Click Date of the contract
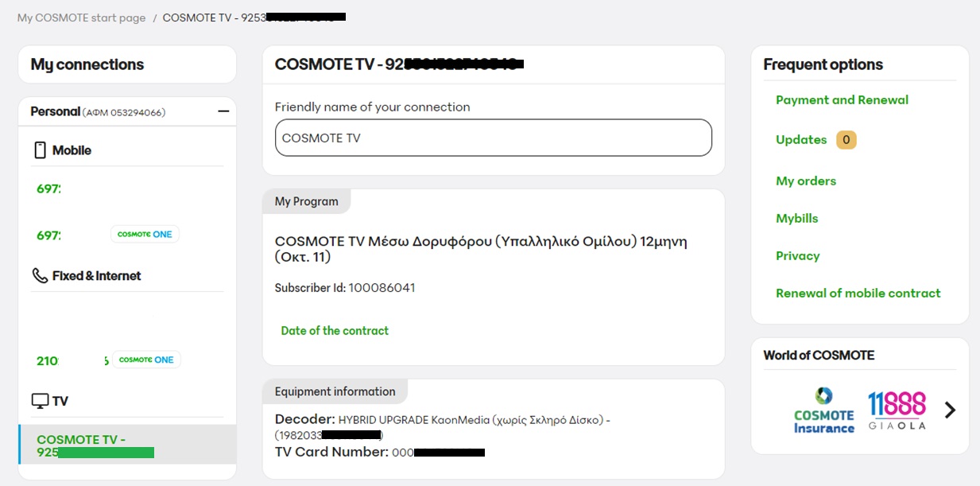This screenshot has width=980, height=486. 335,330
